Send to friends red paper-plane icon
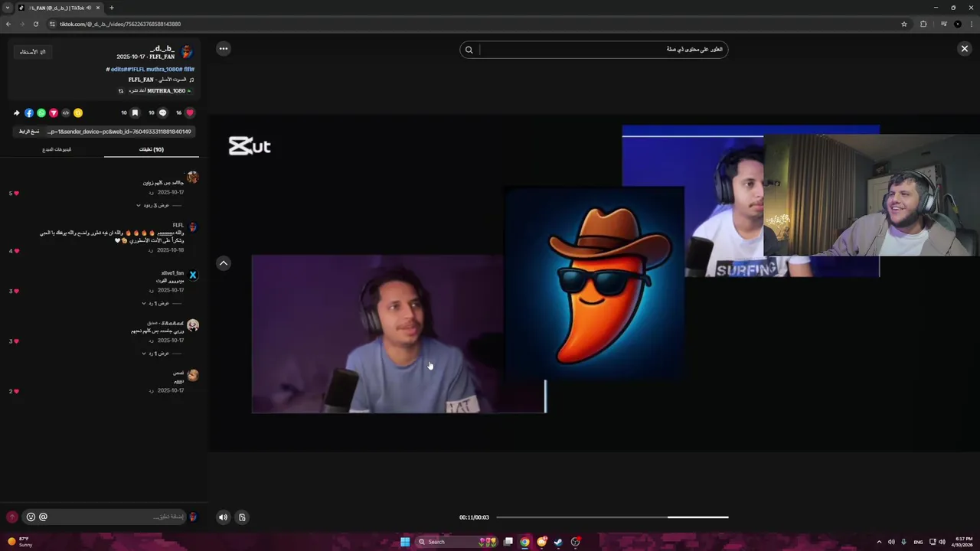Screen dimensions: 980x551 (54, 112)
